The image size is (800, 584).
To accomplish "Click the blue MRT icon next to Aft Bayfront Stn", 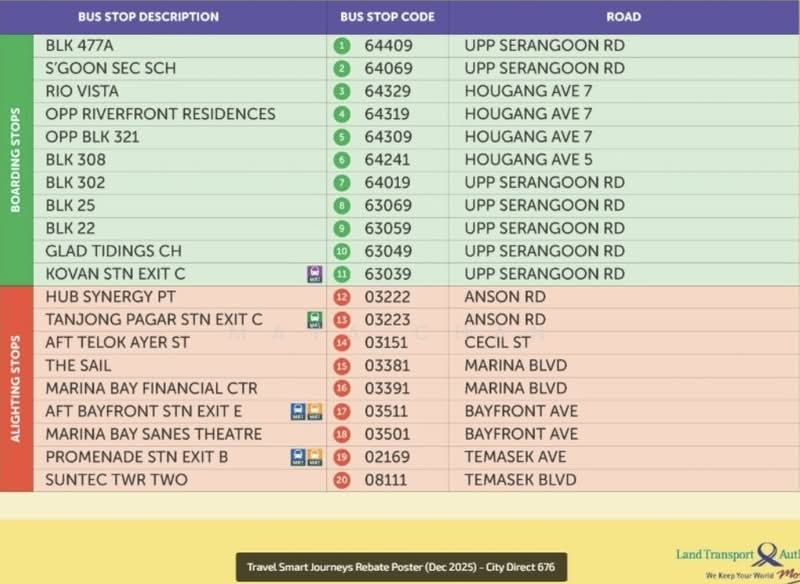I will point(298,412).
